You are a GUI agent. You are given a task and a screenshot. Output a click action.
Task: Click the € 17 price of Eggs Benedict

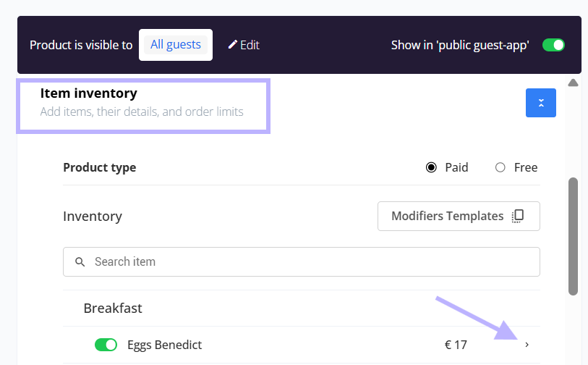[456, 345]
